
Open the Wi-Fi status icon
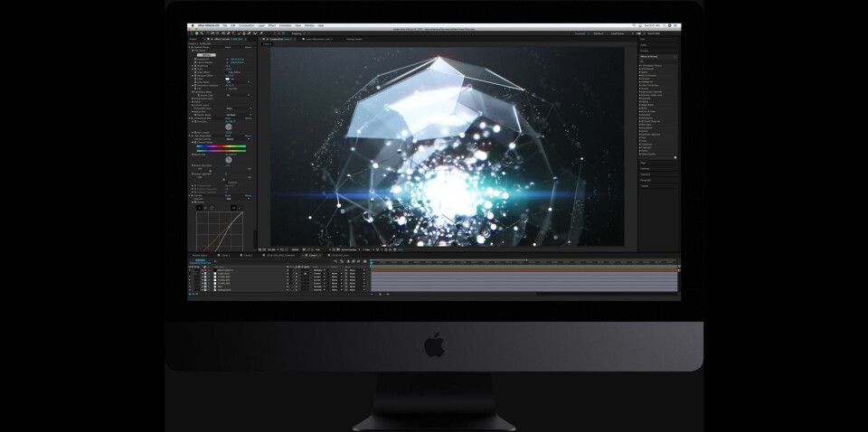pos(635,25)
